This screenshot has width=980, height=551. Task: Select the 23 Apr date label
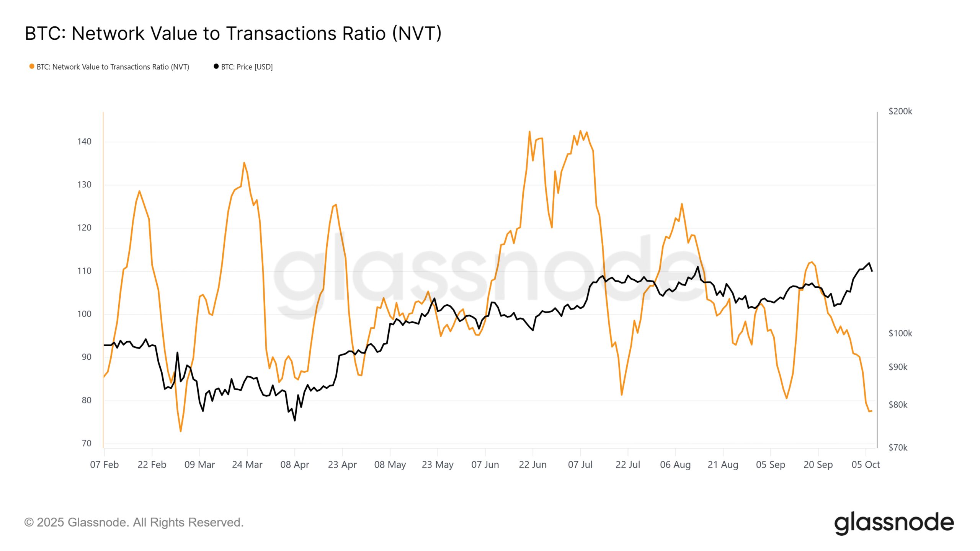click(x=342, y=465)
